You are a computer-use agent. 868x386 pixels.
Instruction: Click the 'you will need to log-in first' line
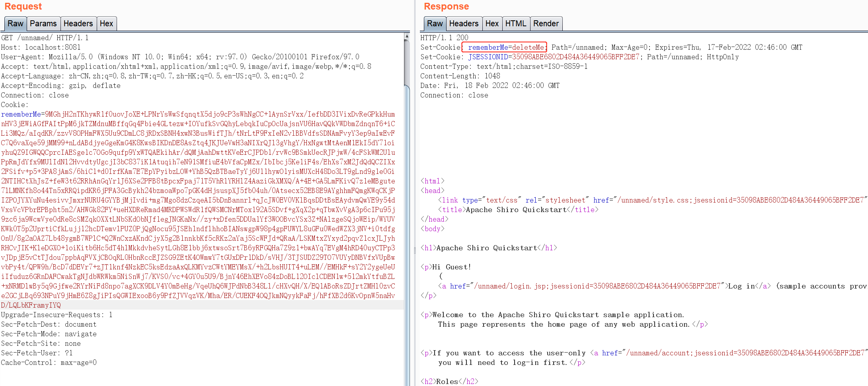(512, 363)
